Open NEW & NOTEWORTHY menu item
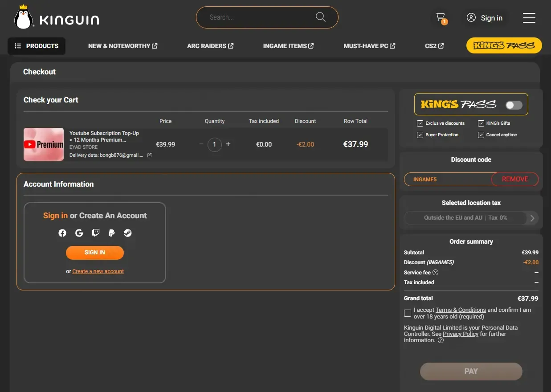Screen dimensions: 551x392 (123, 46)
